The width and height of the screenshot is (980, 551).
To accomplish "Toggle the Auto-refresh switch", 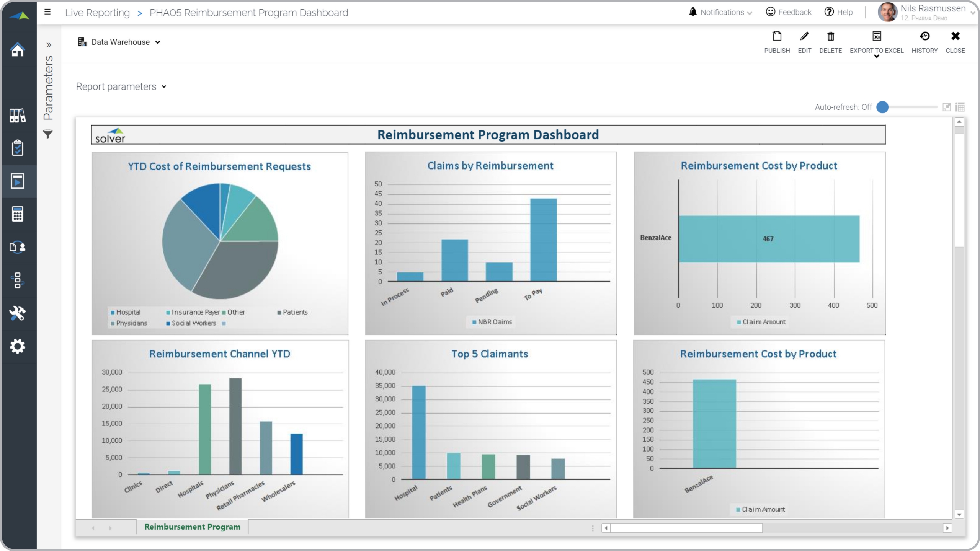I will 882,107.
